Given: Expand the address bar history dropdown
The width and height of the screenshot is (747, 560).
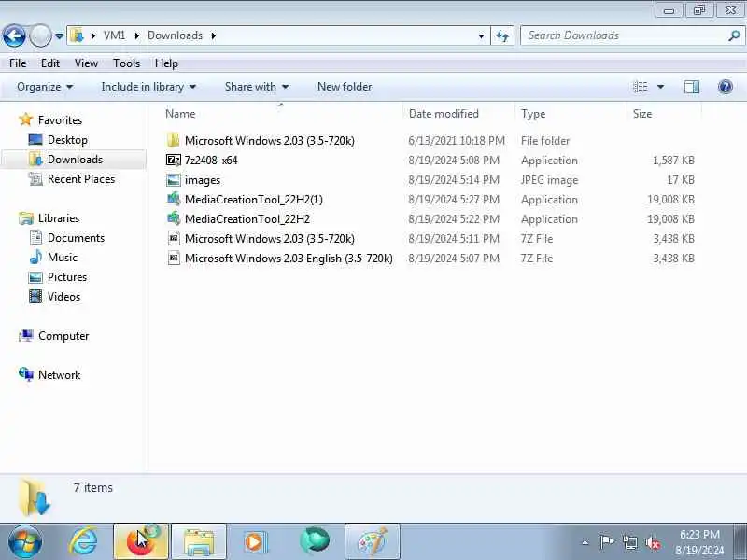Looking at the screenshot, I should 481,36.
